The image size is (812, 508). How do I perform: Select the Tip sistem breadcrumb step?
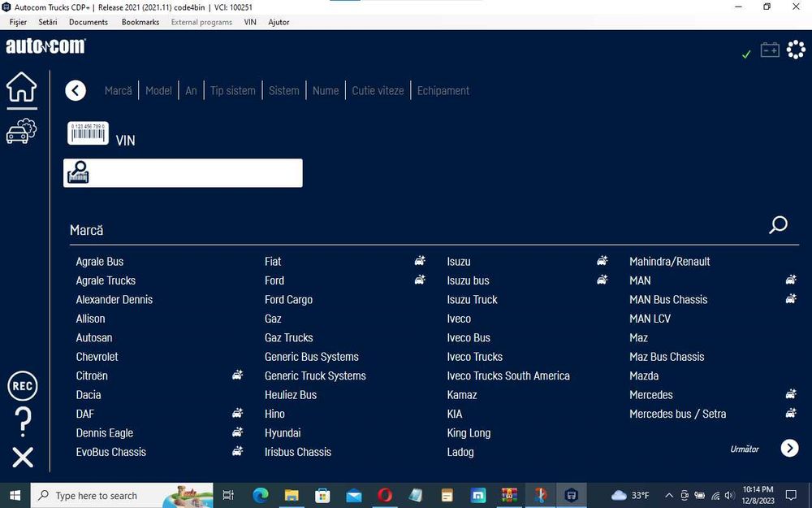(x=233, y=91)
